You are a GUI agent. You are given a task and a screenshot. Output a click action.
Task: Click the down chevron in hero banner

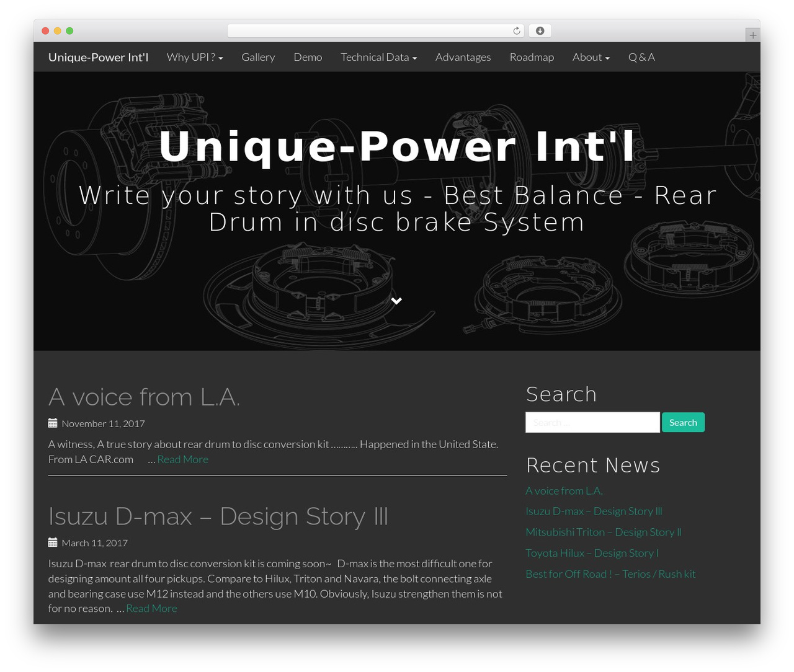[x=397, y=301]
